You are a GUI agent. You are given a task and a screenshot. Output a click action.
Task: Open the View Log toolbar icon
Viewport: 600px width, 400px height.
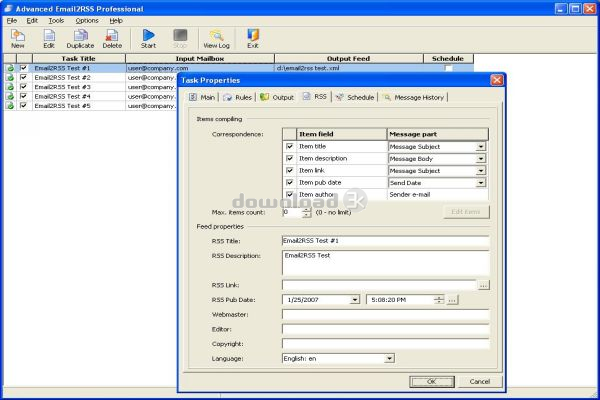217,39
